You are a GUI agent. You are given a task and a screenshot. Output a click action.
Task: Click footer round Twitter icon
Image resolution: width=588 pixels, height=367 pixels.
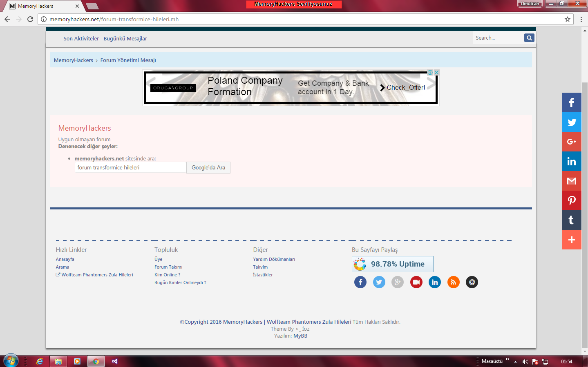pyautogui.click(x=379, y=282)
